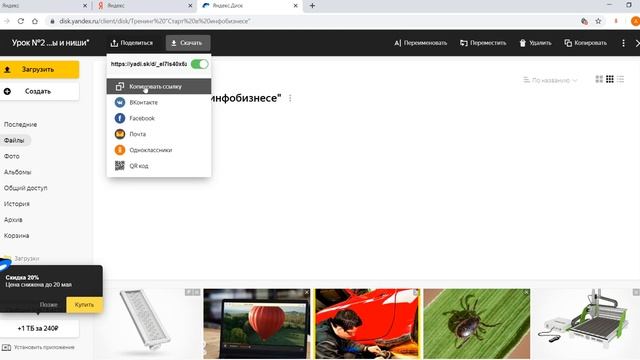Switch to second Яндекс tab
Screen dimensions: 640x360
(144, 6)
